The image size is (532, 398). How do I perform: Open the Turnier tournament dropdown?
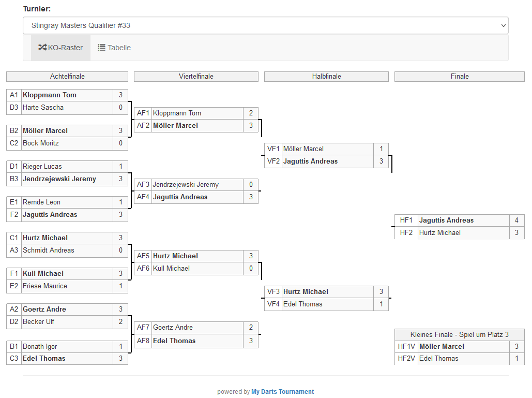[265, 25]
